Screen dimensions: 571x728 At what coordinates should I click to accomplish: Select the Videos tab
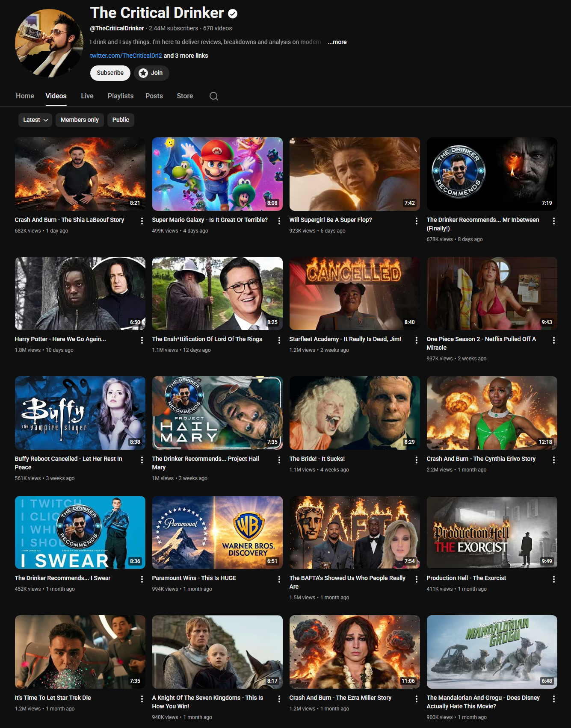point(56,96)
